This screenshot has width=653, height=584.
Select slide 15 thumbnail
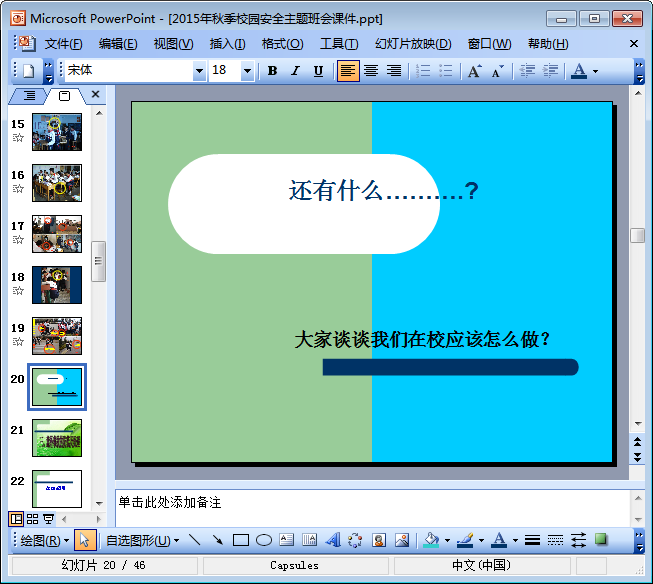coord(57,132)
